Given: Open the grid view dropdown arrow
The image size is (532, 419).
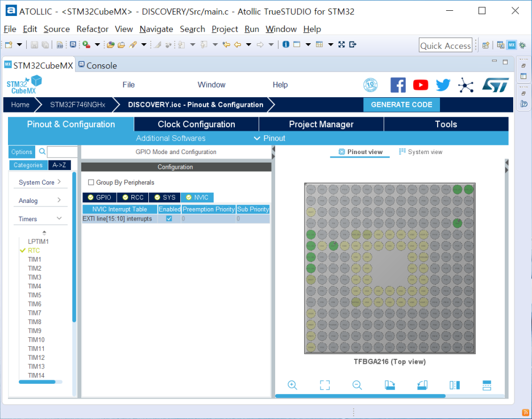Looking at the screenshot, I should coord(331,44).
